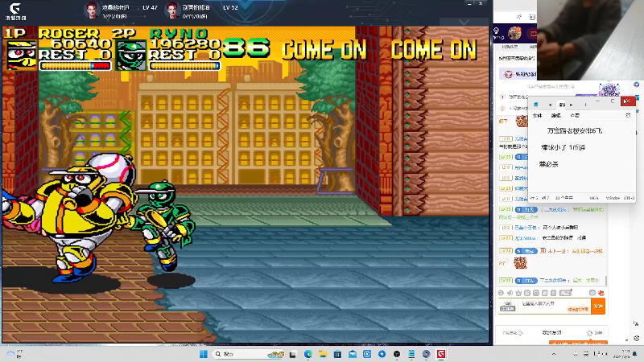Click the star icon in chat toolbar
Screen dimensions: 644x362
pyautogui.click(x=518, y=293)
